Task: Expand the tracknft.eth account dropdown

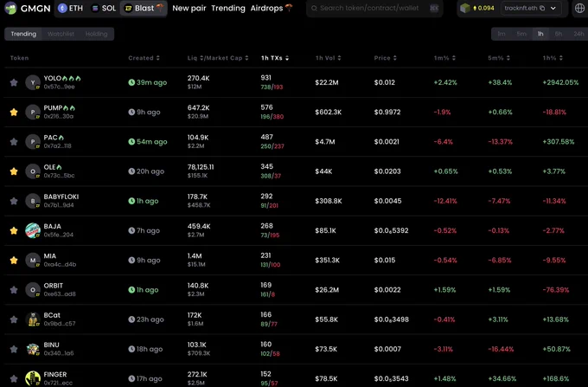Action: (x=553, y=8)
